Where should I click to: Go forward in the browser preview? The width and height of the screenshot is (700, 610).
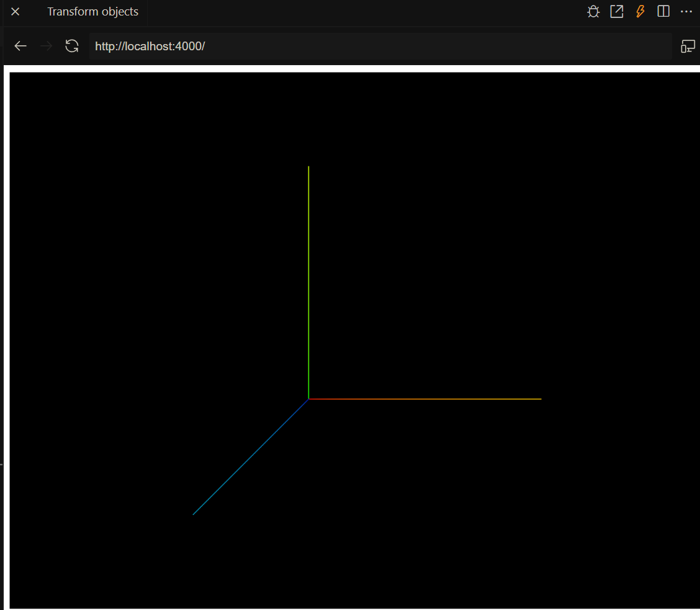(x=46, y=46)
